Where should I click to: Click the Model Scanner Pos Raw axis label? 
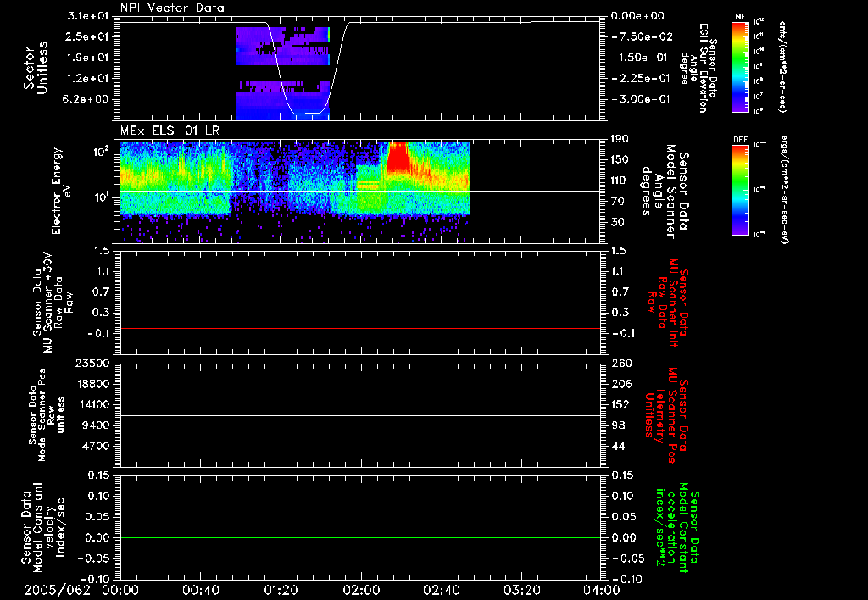[47, 415]
